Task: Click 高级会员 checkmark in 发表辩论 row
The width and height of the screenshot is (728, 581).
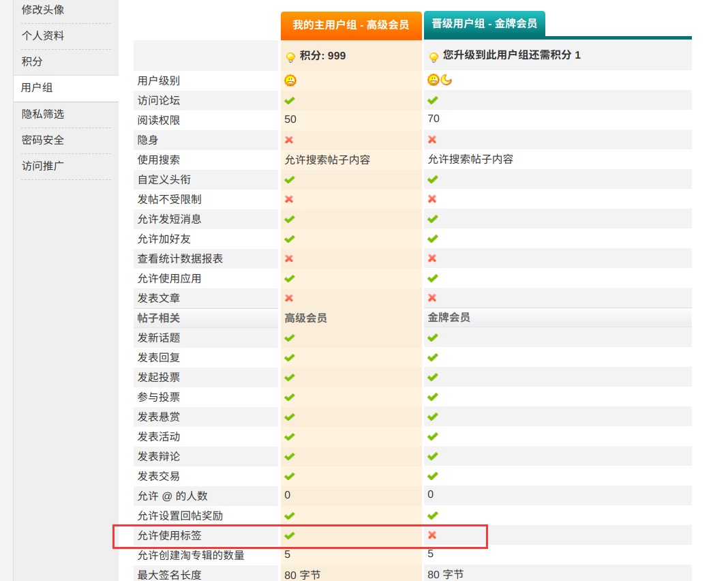Action: click(x=290, y=456)
